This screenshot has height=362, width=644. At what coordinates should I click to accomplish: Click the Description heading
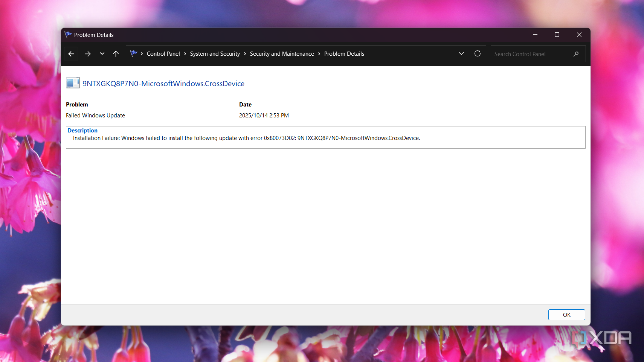pos(82,131)
